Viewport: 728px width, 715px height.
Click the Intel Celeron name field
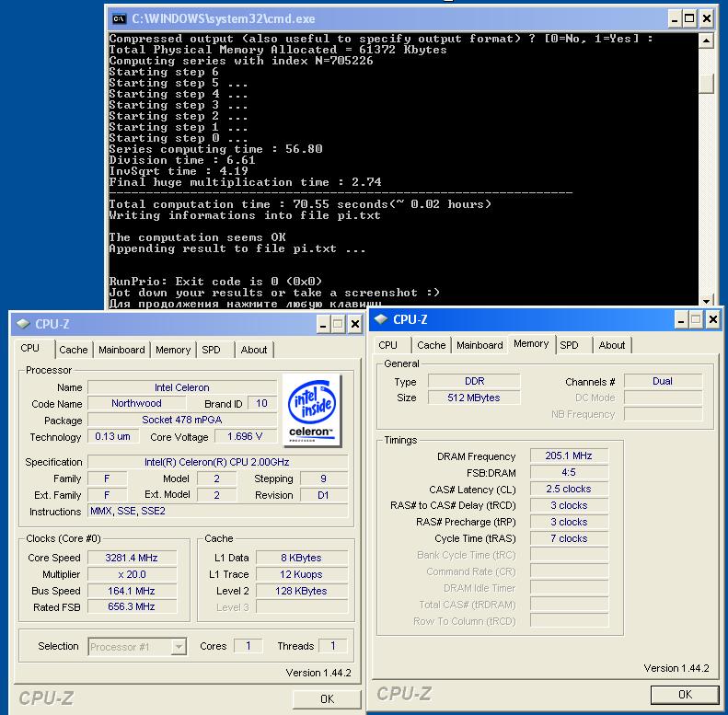coord(182,387)
